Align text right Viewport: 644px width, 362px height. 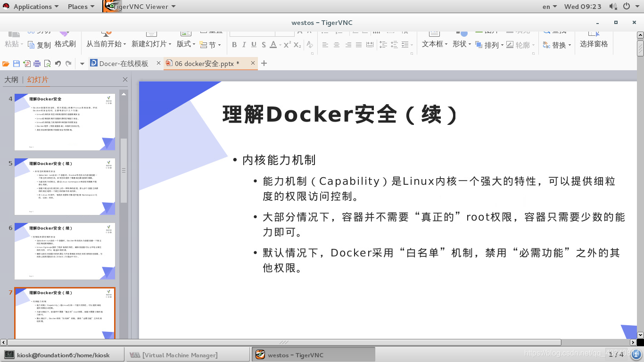coord(348,45)
